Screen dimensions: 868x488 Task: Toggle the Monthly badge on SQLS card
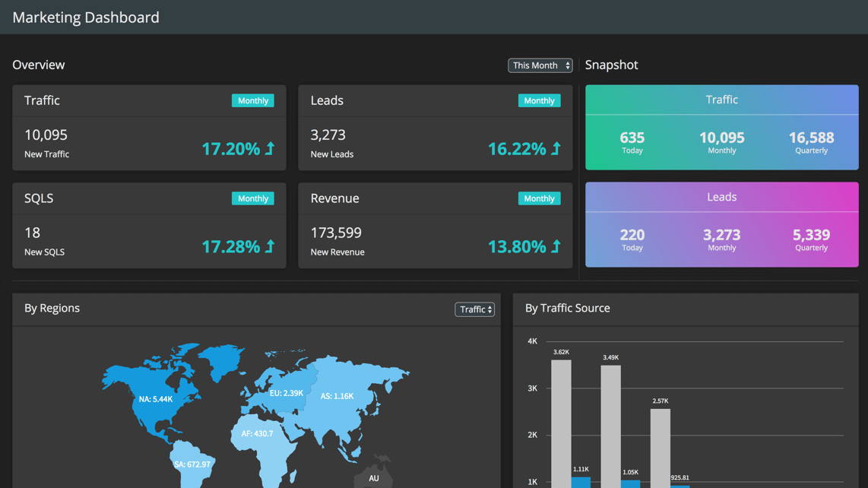pos(253,198)
